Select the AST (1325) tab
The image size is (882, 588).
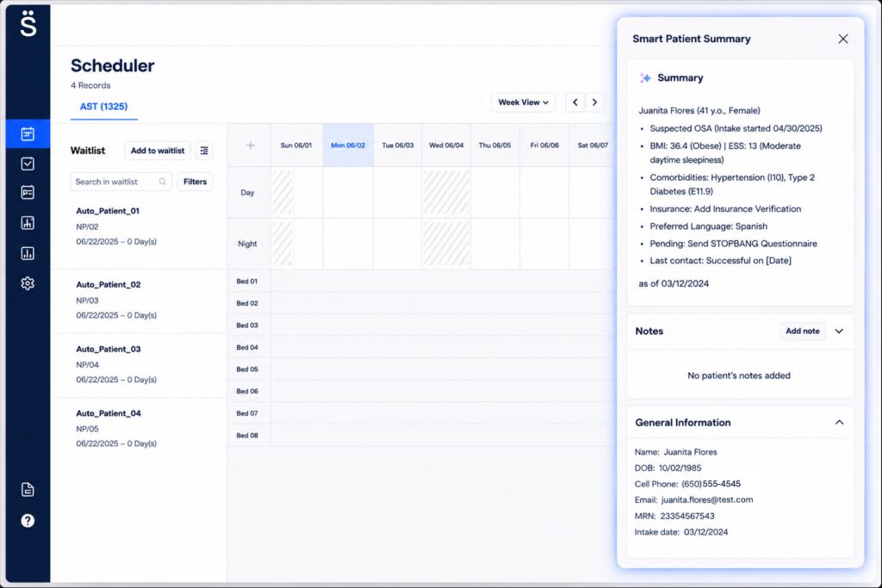(103, 106)
